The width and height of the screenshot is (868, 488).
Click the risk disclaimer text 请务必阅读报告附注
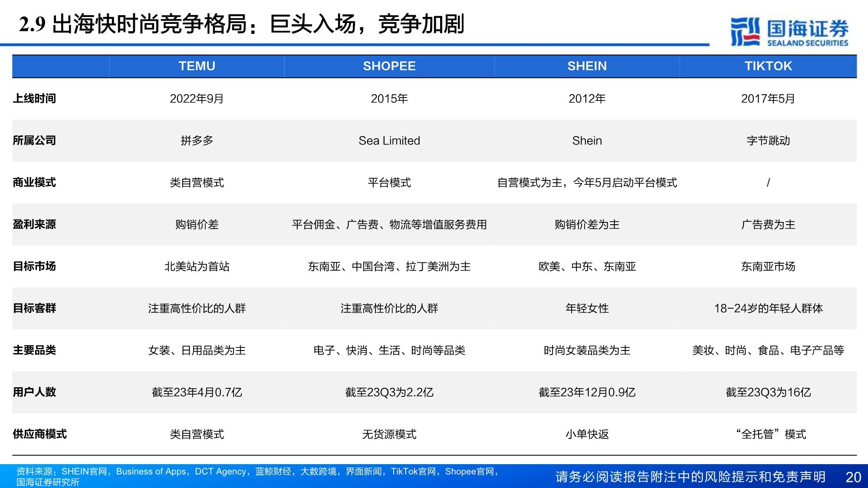pyautogui.click(x=690, y=477)
